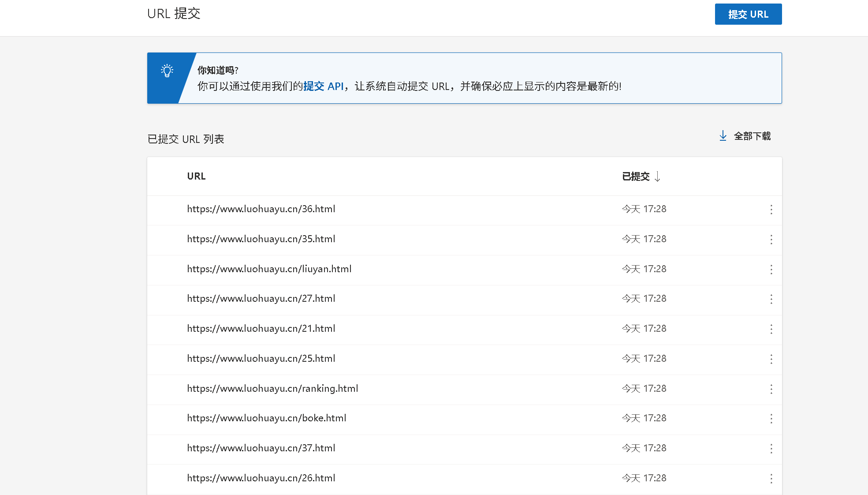Screen dimensions: 868x495
Task: Open more options for 21.html row
Action: [771, 329]
